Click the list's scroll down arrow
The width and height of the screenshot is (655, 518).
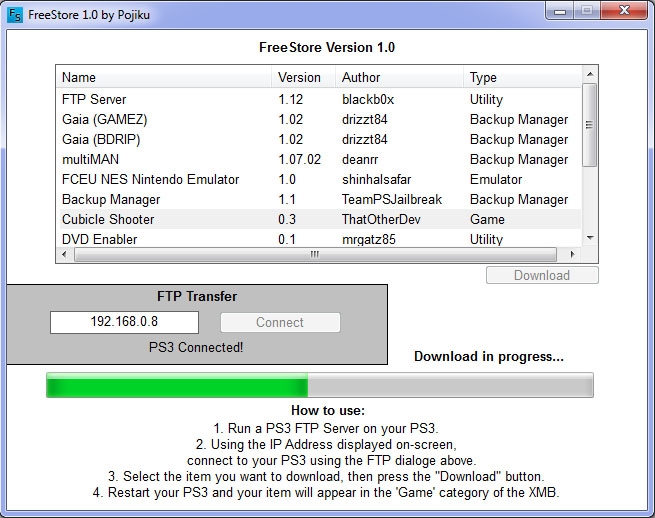tap(590, 238)
